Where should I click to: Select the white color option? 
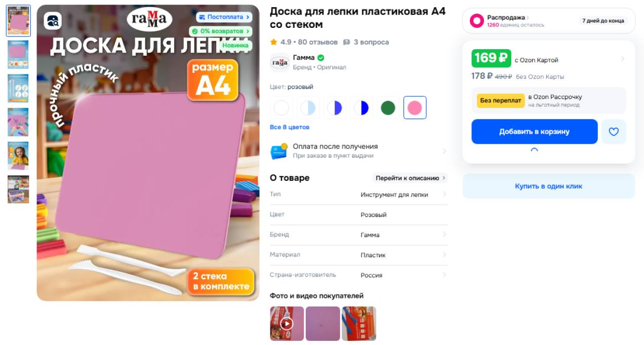(281, 108)
